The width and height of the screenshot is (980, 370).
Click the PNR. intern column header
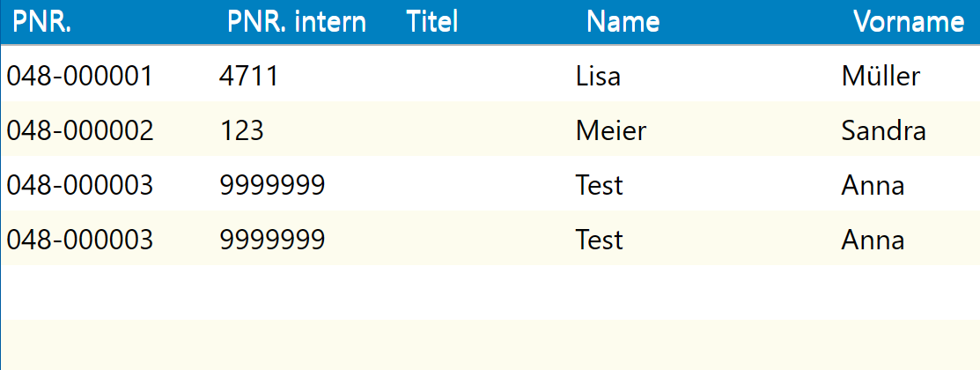pyautogui.click(x=296, y=22)
